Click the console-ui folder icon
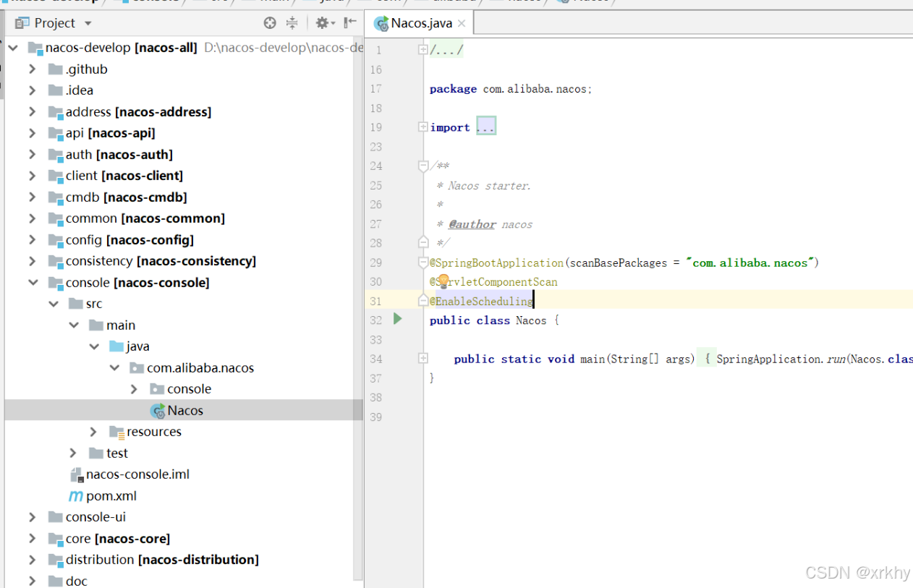Screen dimensions: 913x588 [56, 517]
